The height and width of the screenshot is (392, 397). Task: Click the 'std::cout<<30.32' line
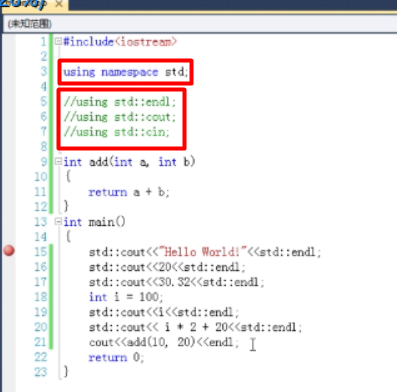[176, 282]
